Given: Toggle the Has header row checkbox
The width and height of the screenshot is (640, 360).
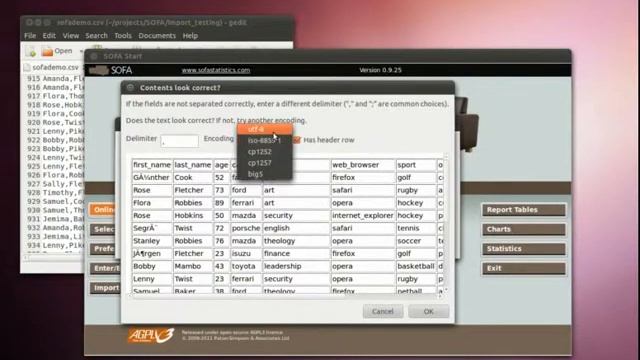Looking at the screenshot, I should coord(297,140).
